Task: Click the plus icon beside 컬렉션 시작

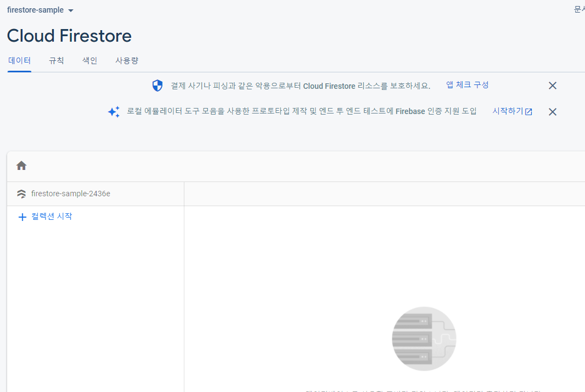Action: (22, 217)
